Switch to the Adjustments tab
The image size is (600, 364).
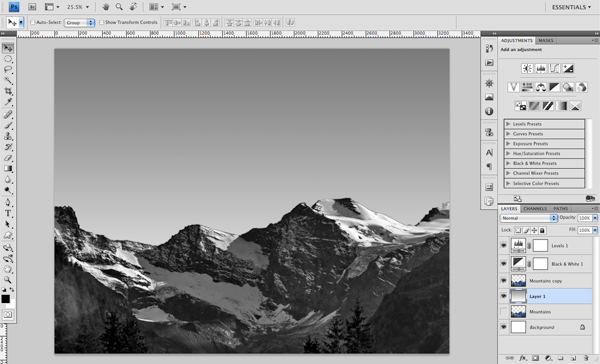(517, 41)
